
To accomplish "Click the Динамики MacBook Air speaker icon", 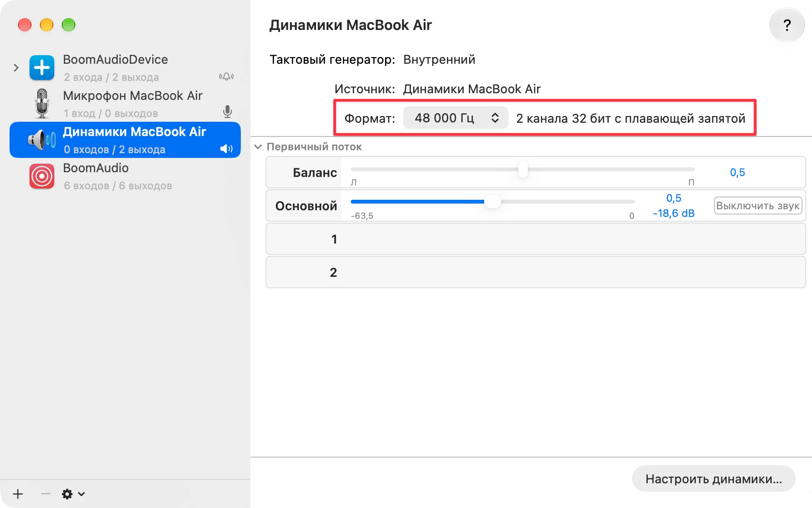I will (42, 140).
